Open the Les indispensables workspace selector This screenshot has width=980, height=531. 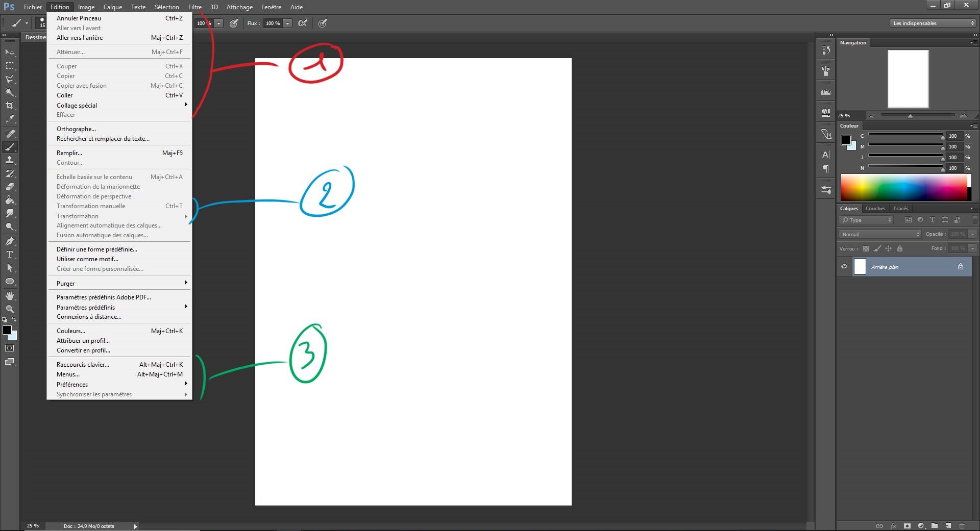[x=933, y=23]
